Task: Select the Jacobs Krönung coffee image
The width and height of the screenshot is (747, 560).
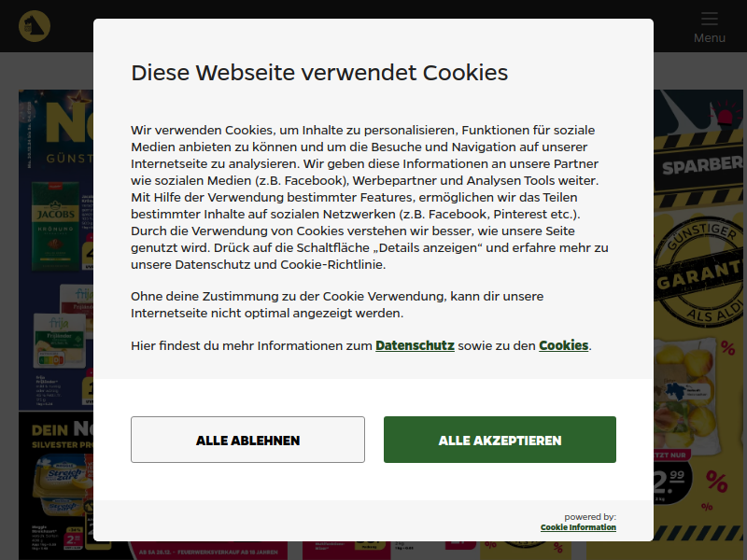Action: [56, 226]
